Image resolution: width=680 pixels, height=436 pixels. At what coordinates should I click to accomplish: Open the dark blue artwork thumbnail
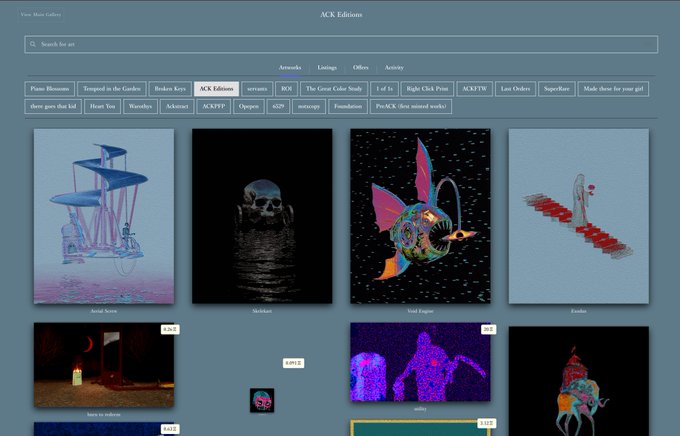[104, 429]
